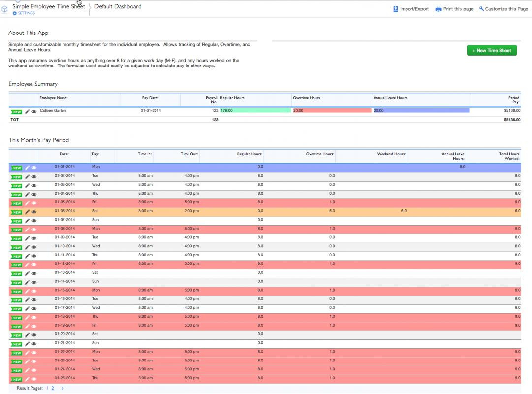View Colleen Garton's record via the eye icon
532x394 pixels.
[x=34, y=110]
